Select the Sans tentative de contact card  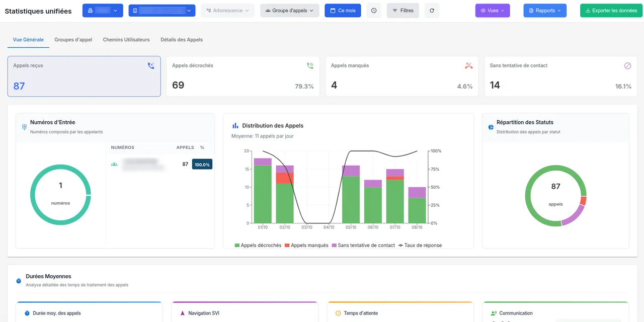pyautogui.click(x=561, y=76)
